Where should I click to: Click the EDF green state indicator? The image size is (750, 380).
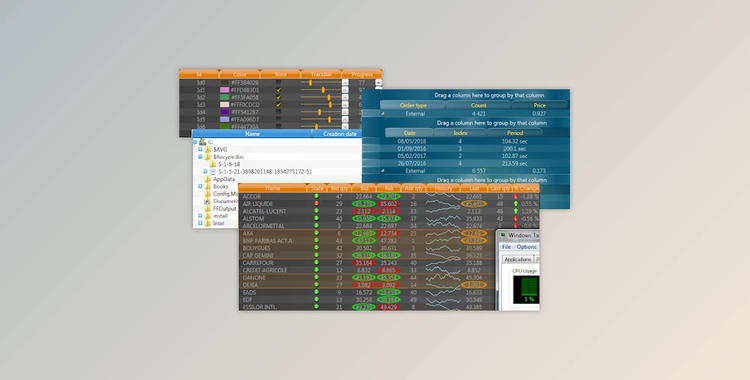316,300
